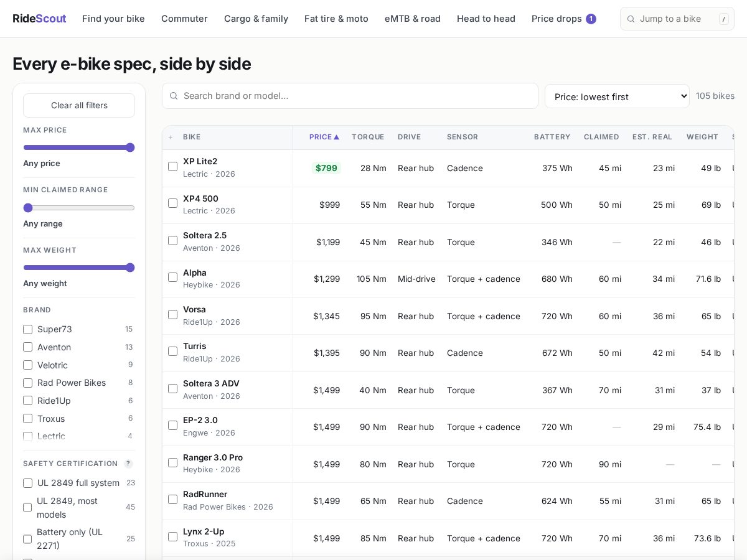
Task: Sort by the Weight column header
Action: [x=703, y=137]
